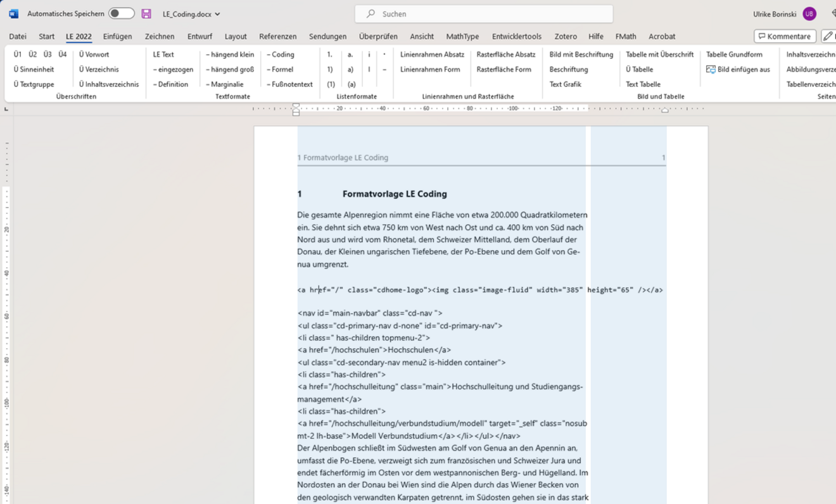
Task: Open the Zeichnen tab
Action: point(160,37)
